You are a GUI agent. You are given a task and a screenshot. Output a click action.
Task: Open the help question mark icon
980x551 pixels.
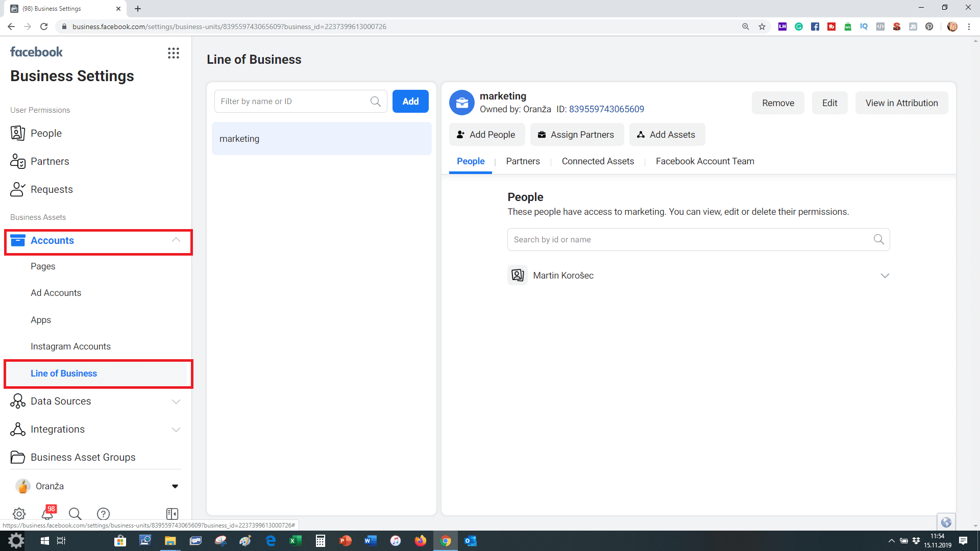point(103,514)
